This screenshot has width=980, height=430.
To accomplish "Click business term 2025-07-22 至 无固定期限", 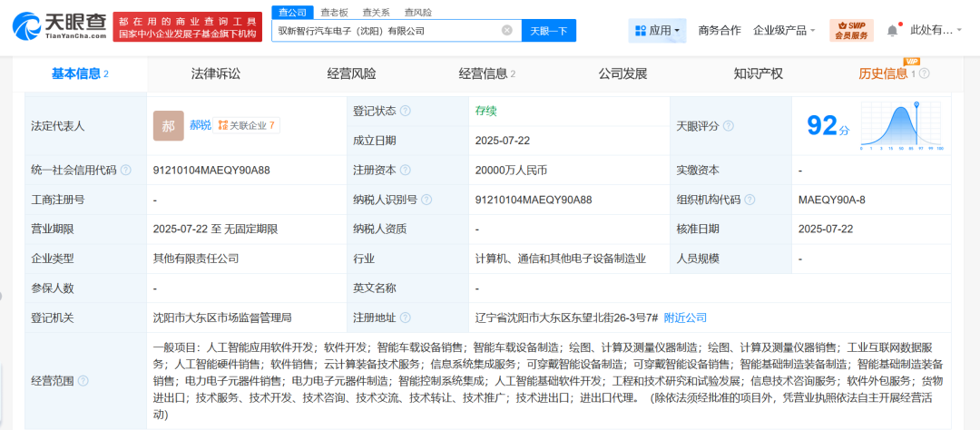I will click(215, 230).
